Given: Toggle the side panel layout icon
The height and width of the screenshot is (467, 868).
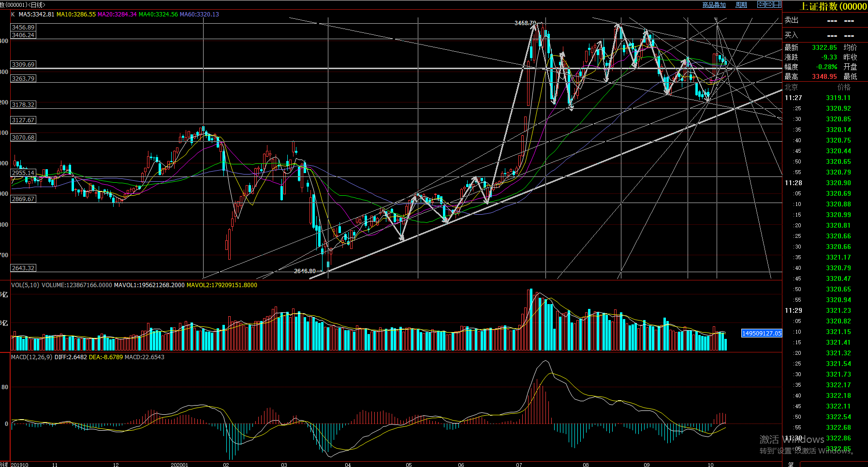Looking at the screenshot, I should point(777,4).
